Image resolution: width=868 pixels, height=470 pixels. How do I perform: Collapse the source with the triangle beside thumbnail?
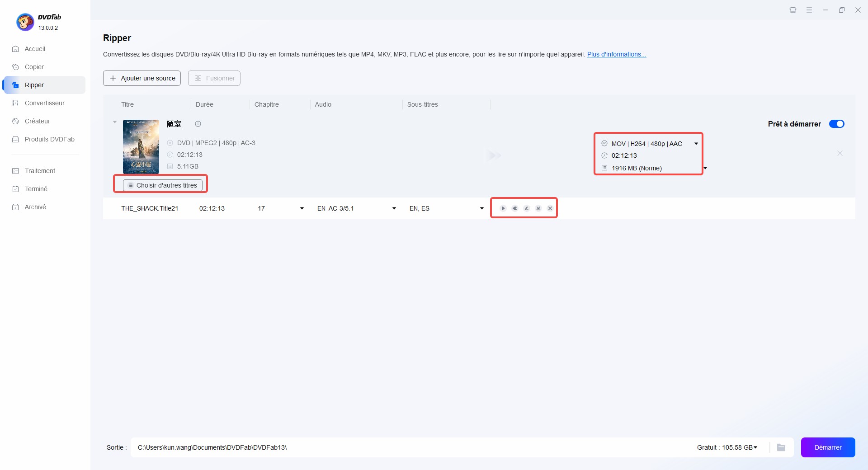point(115,122)
